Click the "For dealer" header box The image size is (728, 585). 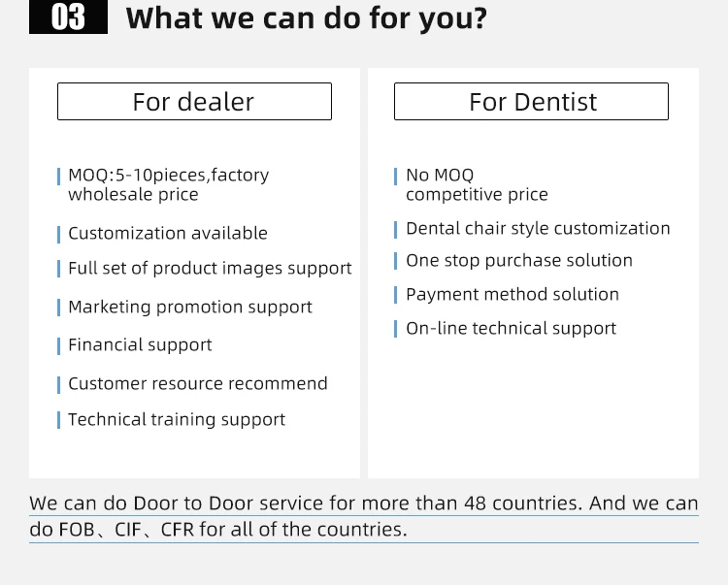click(194, 102)
